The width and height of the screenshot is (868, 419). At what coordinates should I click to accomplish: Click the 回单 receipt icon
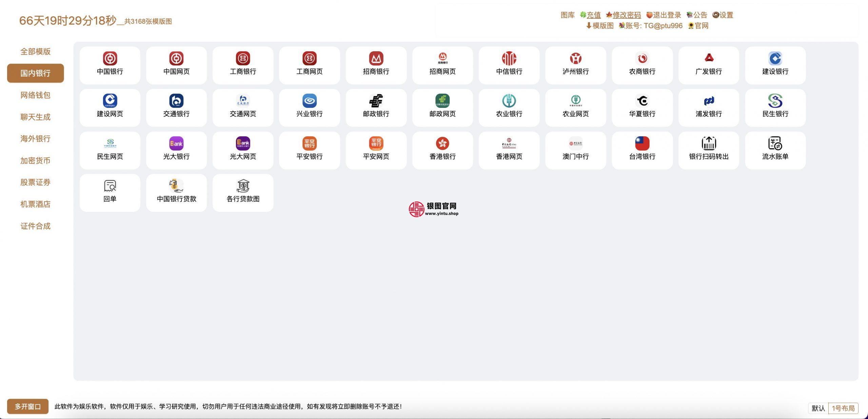click(110, 186)
